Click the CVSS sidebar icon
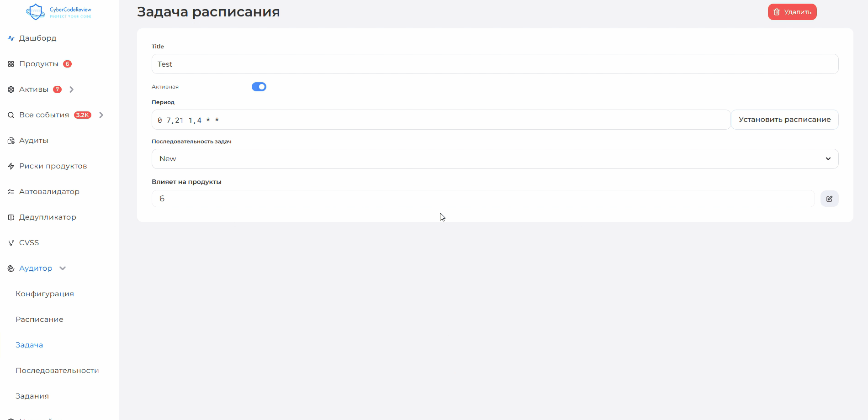Viewport: 868px width, 420px height. point(11,243)
